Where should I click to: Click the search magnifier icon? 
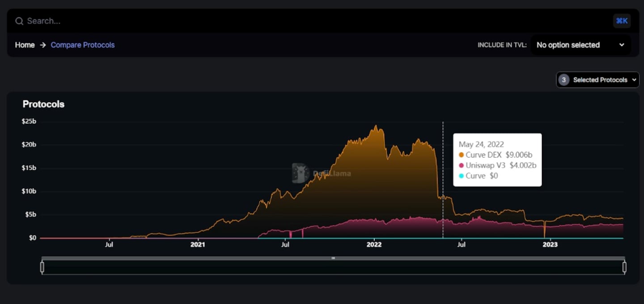point(19,21)
